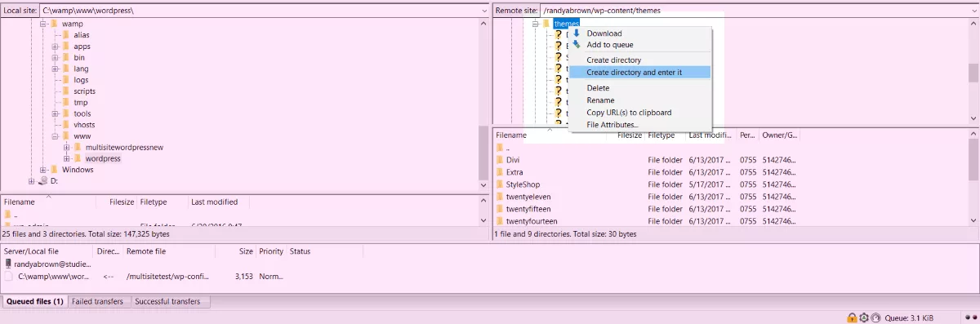Switch to the Failed transfers tab
This screenshot has height=324, width=980.
(x=98, y=302)
